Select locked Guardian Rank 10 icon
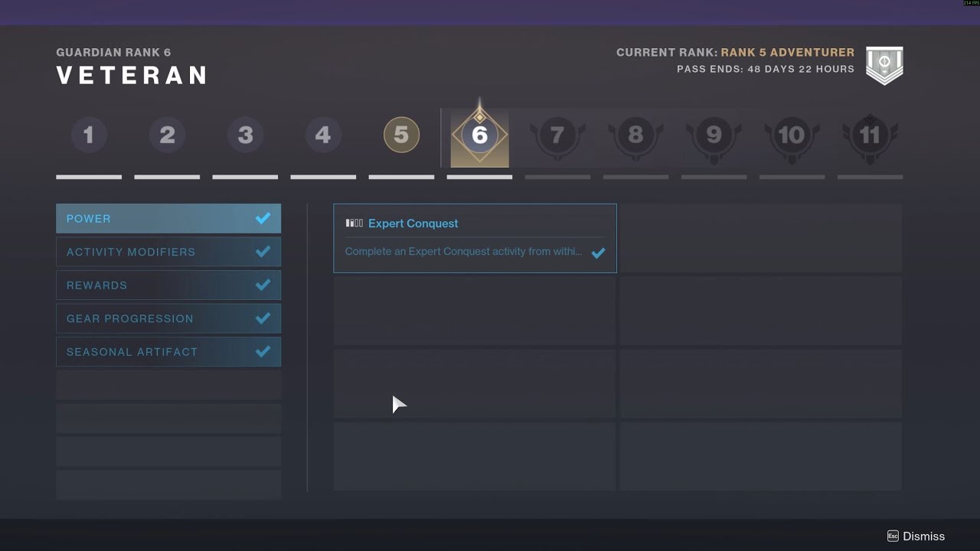The image size is (980, 551). (x=792, y=137)
